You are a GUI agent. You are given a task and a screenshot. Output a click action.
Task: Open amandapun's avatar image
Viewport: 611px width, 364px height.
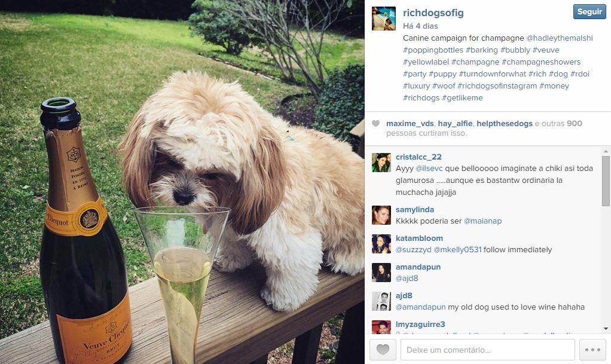tap(381, 273)
